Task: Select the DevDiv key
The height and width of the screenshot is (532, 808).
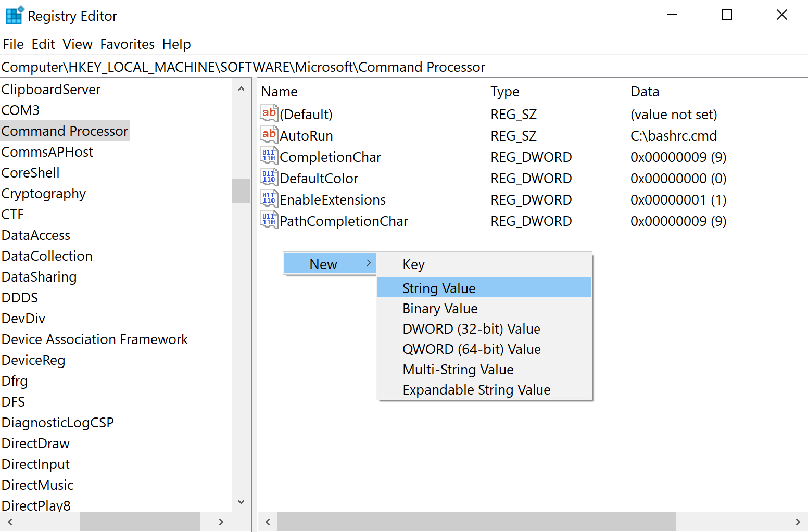Action: click(23, 319)
